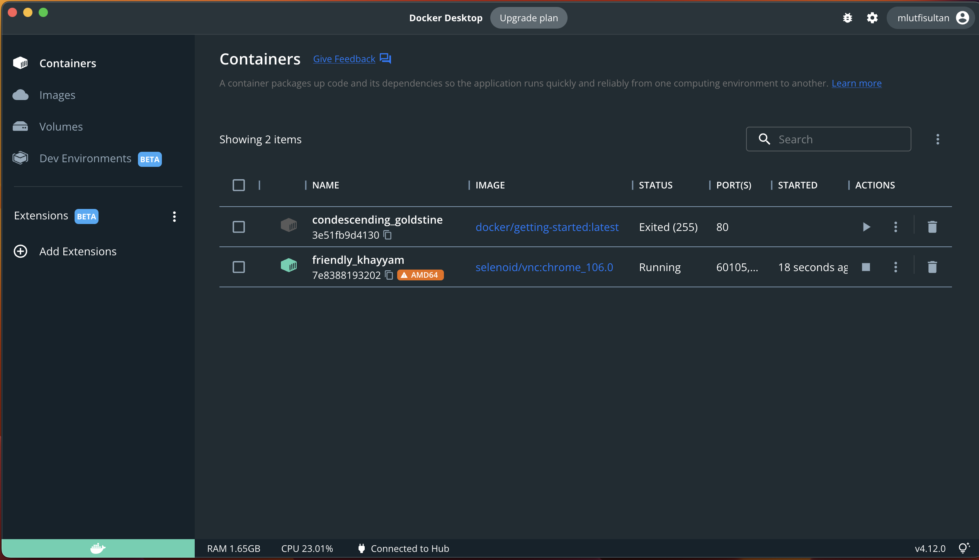Image resolution: width=979 pixels, height=560 pixels.
Task: Open the Troubleshoot bug icon
Action: [x=848, y=18]
